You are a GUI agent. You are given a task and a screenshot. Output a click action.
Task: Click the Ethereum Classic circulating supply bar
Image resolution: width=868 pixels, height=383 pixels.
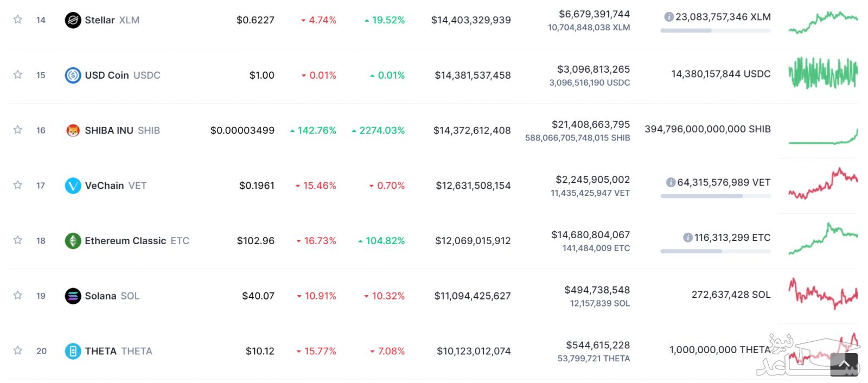point(715,251)
